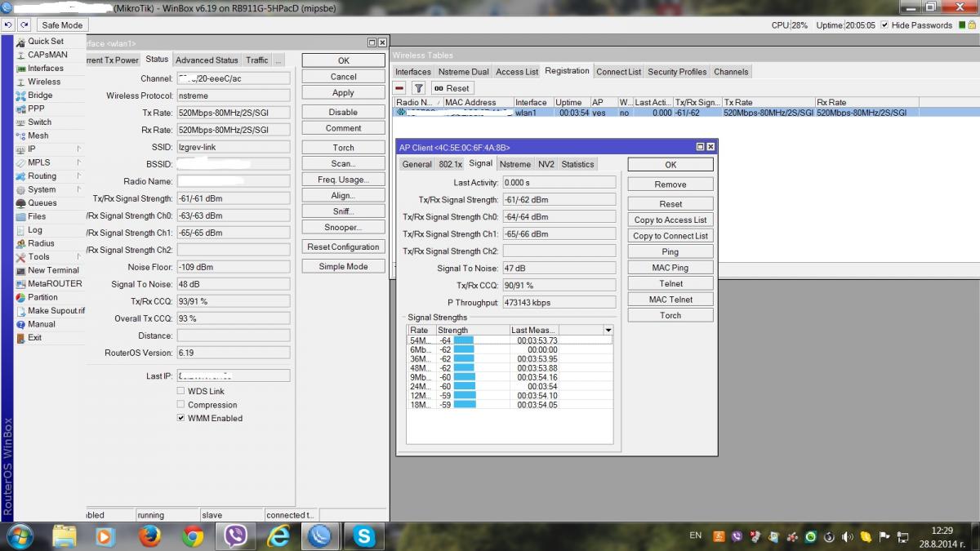Expand the IP submenu in the sidebar
Viewport: 980px width, 551px height.
[x=78, y=149]
